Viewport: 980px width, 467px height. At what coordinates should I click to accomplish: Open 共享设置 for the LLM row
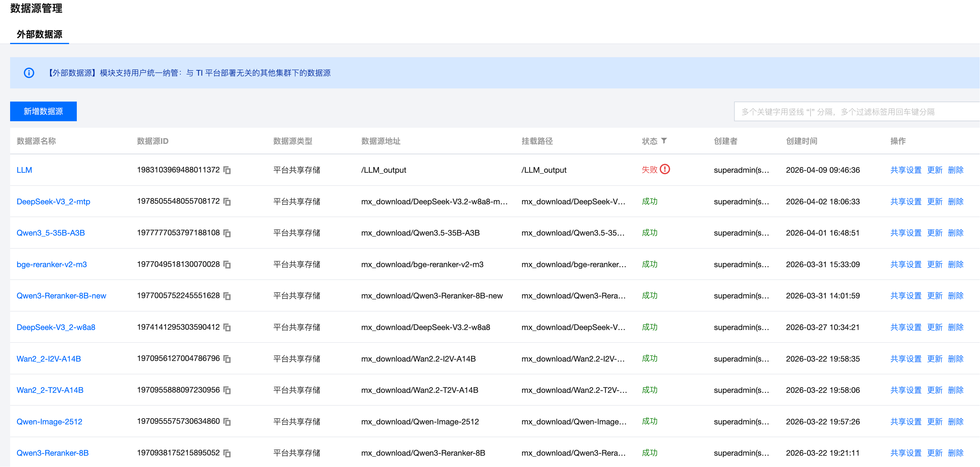coord(906,170)
